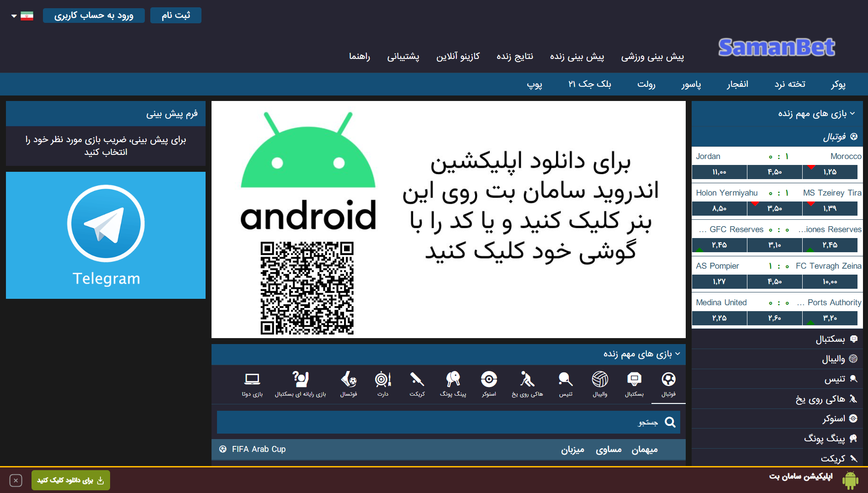Select the snooker icon in sports row
The width and height of the screenshot is (868, 493).
[x=489, y=379]
